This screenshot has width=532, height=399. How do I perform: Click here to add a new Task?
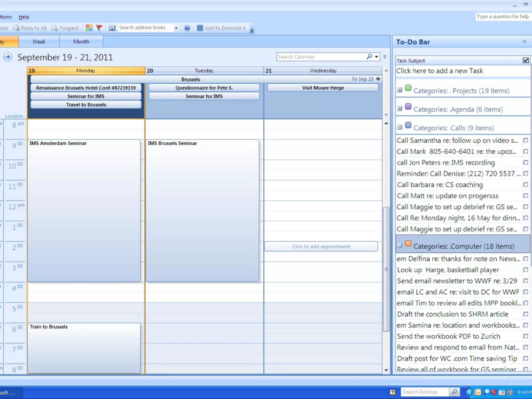tap(440, 71)
